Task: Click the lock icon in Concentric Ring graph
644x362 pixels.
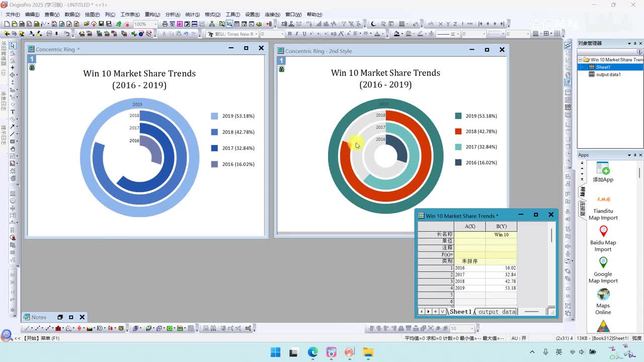Action: coord(32,67)
